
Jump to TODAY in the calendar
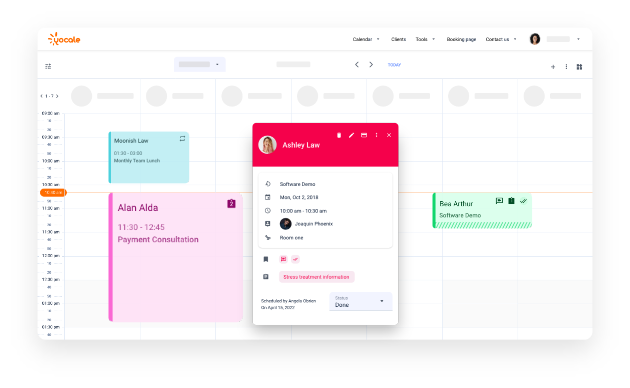point(394,65)
